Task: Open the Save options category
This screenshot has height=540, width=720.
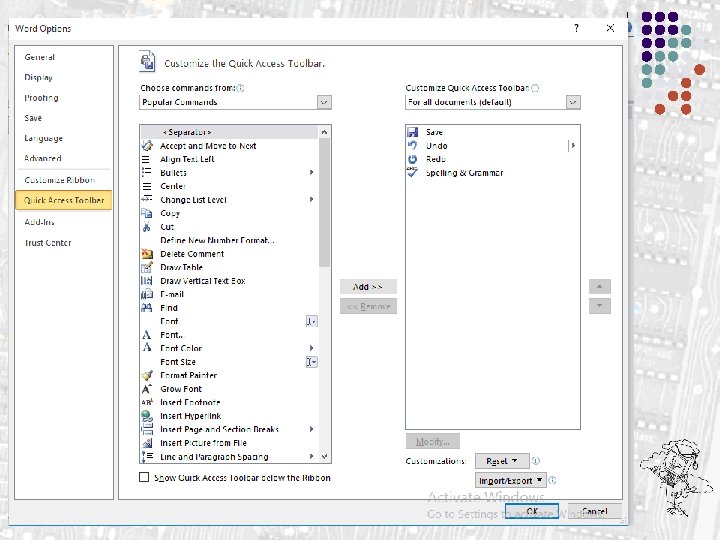Action: pos(33,118)
